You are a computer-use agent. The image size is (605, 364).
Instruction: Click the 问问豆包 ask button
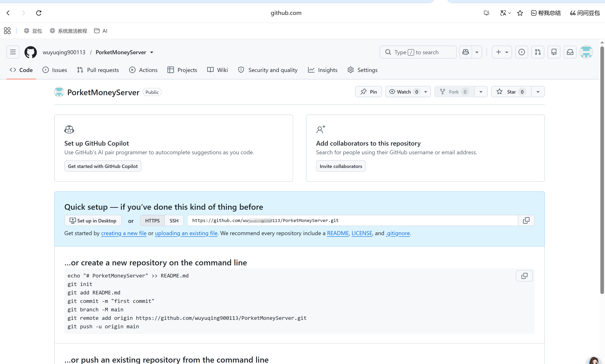(x=585, y=13)
